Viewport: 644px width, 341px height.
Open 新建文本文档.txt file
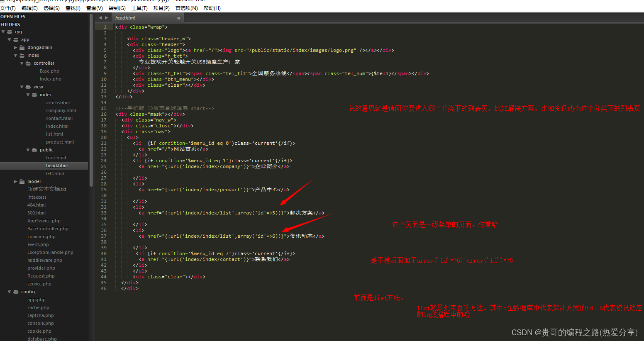[x=47, y=189]
